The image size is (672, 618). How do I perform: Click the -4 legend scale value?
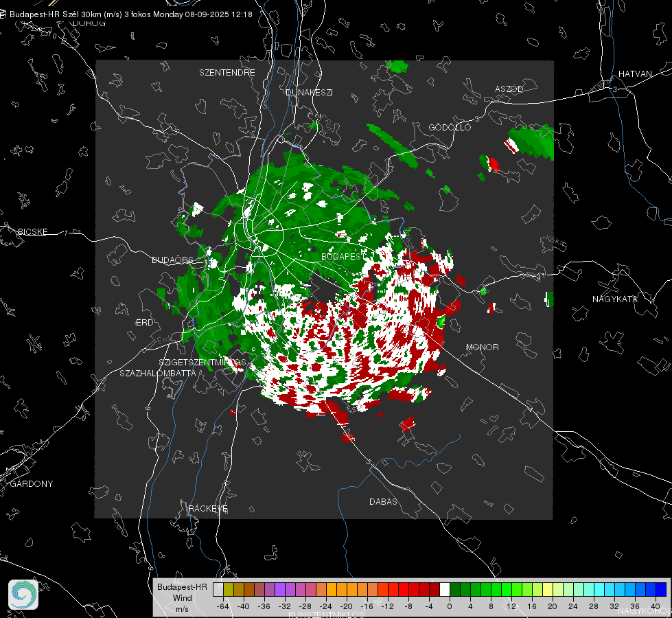(429, 606)
